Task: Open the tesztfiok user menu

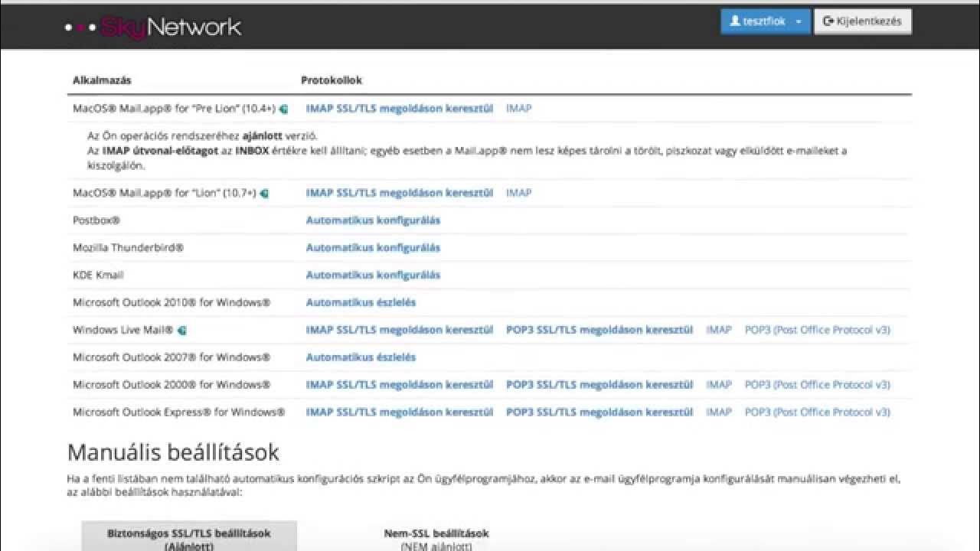Action: (765, 21)
